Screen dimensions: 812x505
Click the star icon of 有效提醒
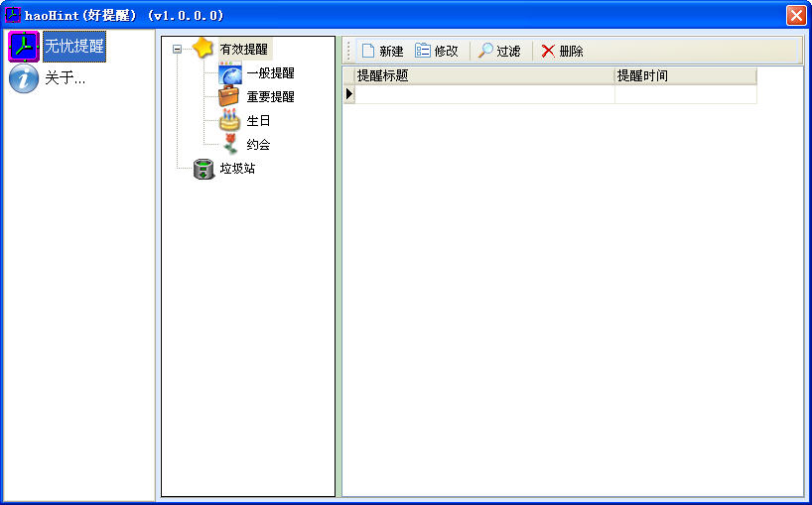coord(203,49)
